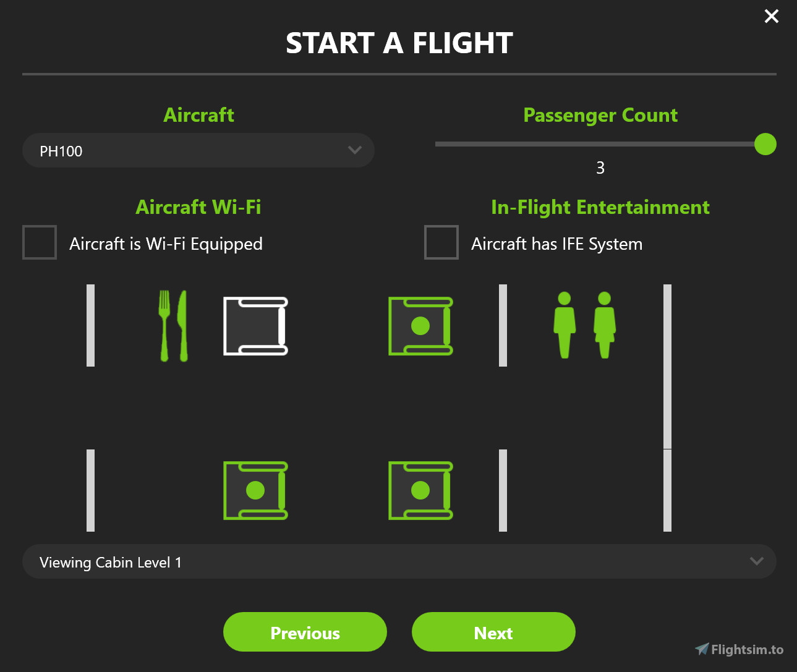The width and height of the screenshot is (797, 672).
Task: Enable the Aircraft is Wi-Fi Equipped checkbox
Action: pyautogui.click(x=39, y=242)
